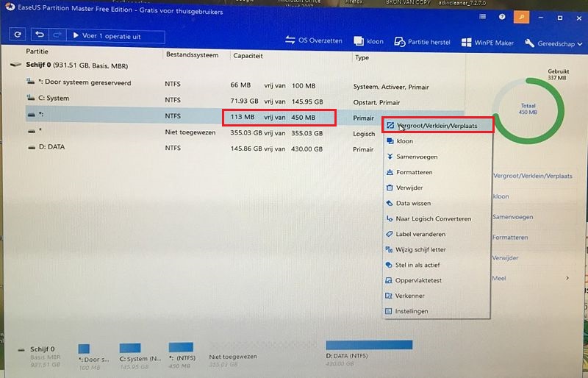Undo the last operation
This screenshot has height=378, width=588.
coord(40,35)
